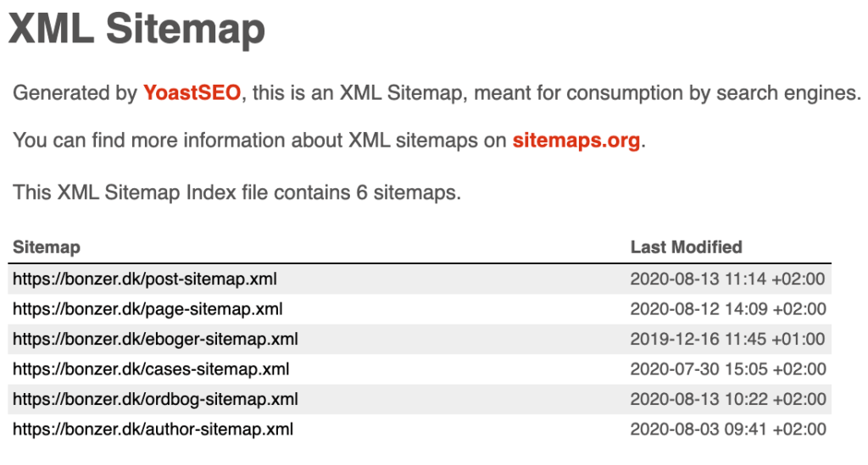Open the post-sitemap.xml URL
The width and height of the screenshot is (868, 465).
coord(145,279)
